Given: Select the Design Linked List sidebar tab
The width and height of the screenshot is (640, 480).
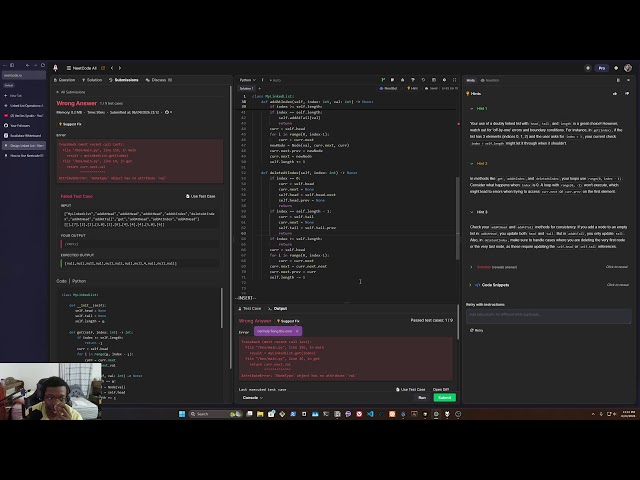Looking at the screenshot, I should [x=24, y=146].
